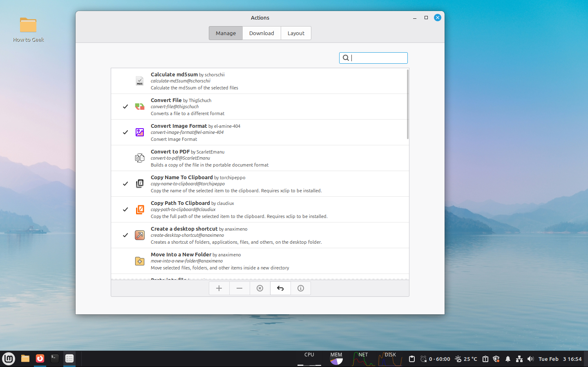Click the minus button to disable action
588x367 pixels.
(x=239, y=288)
